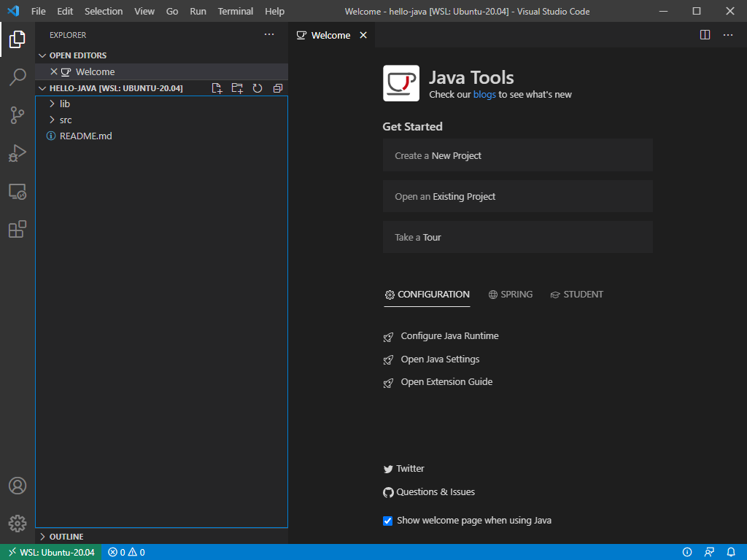Open the Explorer view in activity bar
Screen dimensions: 747x560
point(18,39)
